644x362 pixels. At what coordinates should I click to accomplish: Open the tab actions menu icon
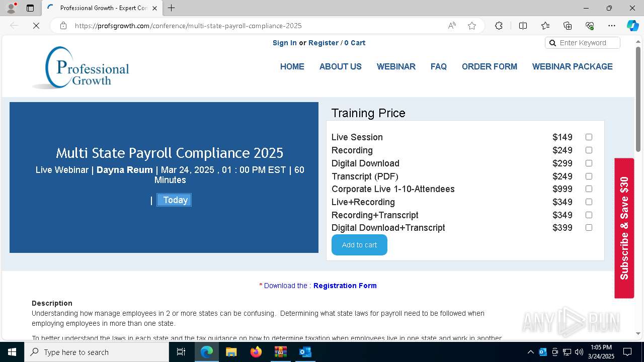(x=30, y=8)
